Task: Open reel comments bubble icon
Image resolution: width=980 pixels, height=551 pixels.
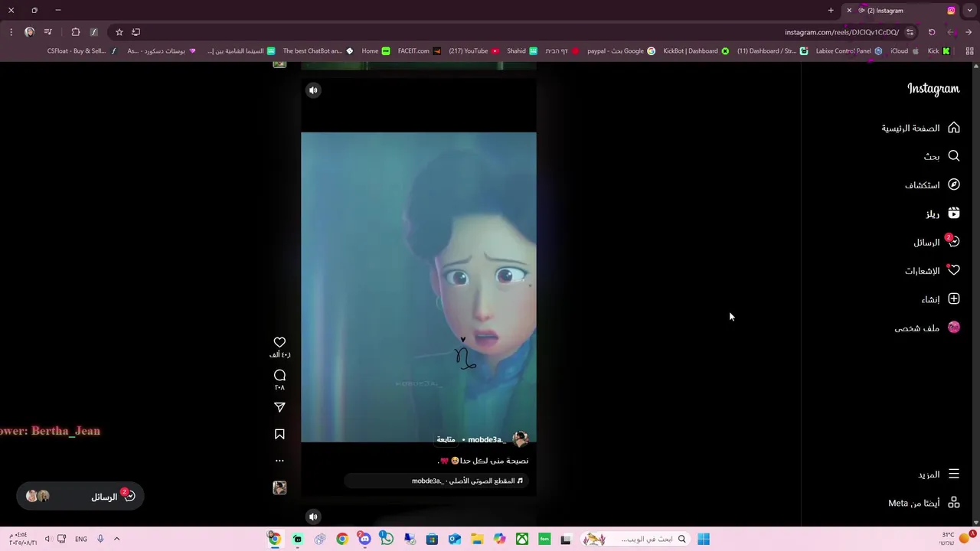Action: click(x=279, y=375)
